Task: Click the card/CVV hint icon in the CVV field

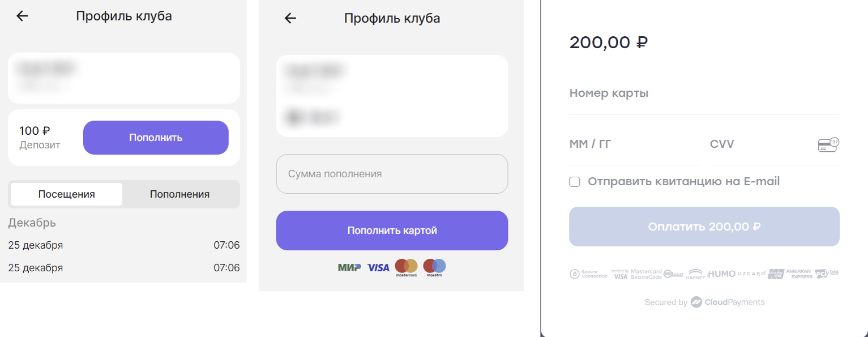Action: [x=827, y=144]
